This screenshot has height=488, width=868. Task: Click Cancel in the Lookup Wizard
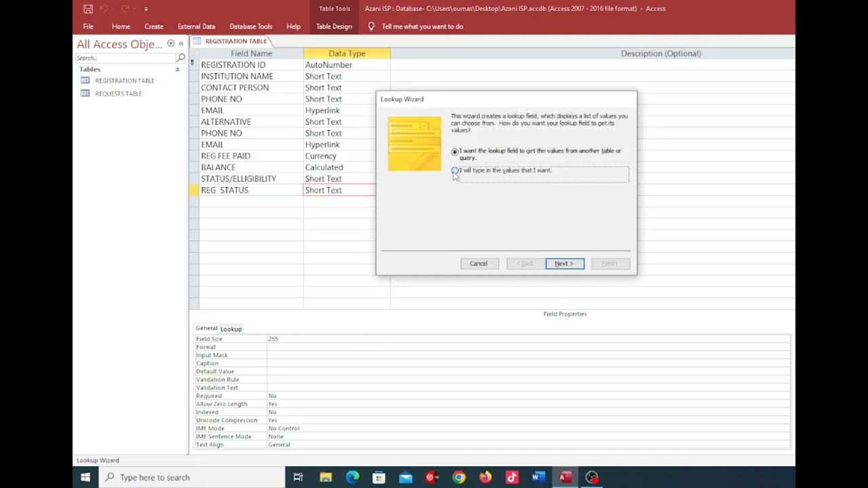pyautogui.click(x=479, y=264)
